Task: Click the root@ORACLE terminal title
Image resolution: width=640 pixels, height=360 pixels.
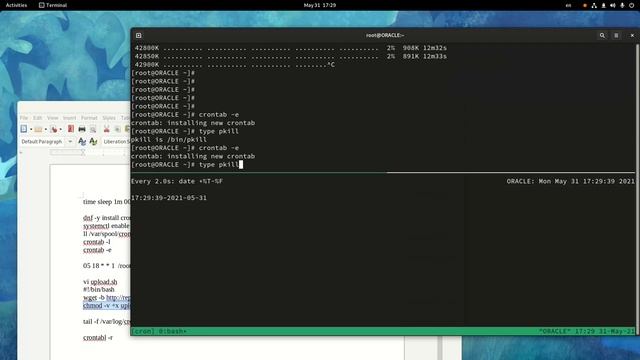Action: tap(385, 36)
